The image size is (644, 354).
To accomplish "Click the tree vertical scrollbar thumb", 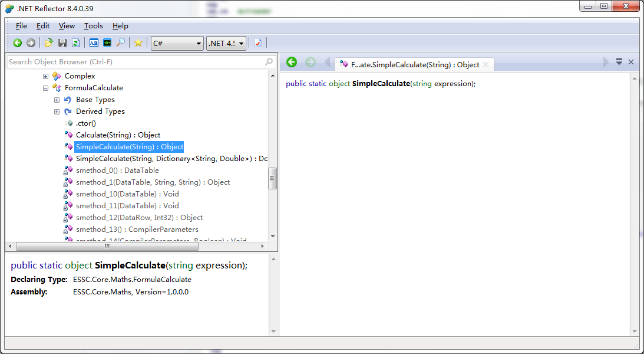I will pos(272,178).
